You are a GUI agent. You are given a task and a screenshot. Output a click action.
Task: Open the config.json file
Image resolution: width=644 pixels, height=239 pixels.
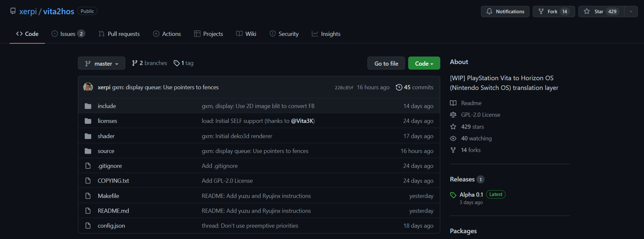click(x=111, y=226)
